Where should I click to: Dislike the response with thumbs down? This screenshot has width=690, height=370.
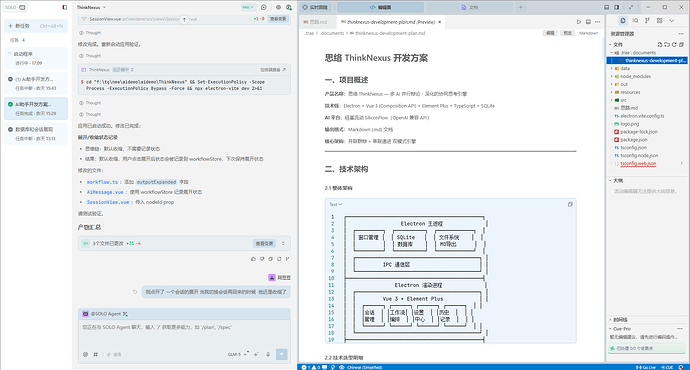click(262, 259)
